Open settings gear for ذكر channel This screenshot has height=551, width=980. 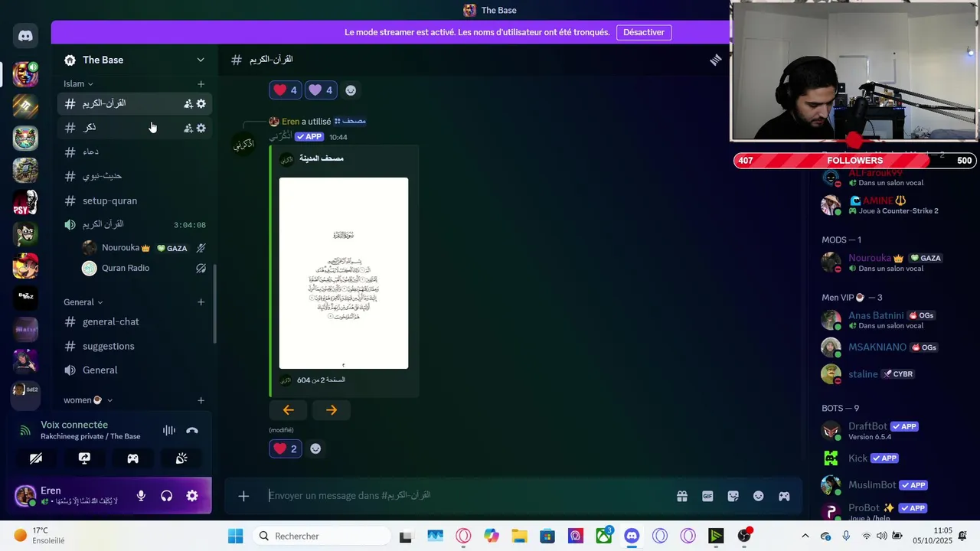201,128
